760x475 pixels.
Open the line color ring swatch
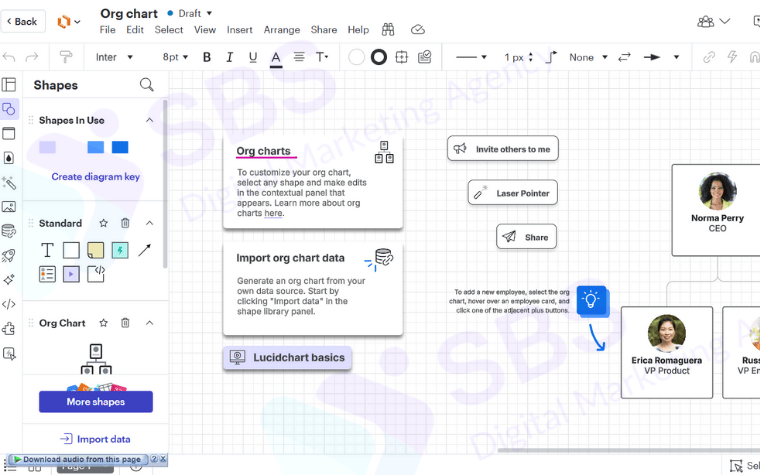click(x=379, y=57)
